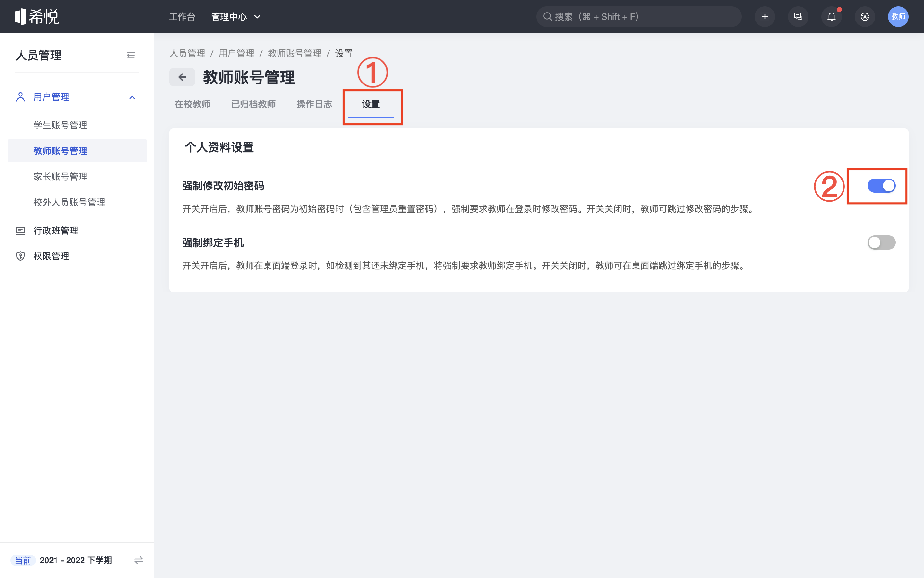Viewport: 924px width, 578px height.
Task: Click the back arrow beside 教师账号管理
Action: 182,77
